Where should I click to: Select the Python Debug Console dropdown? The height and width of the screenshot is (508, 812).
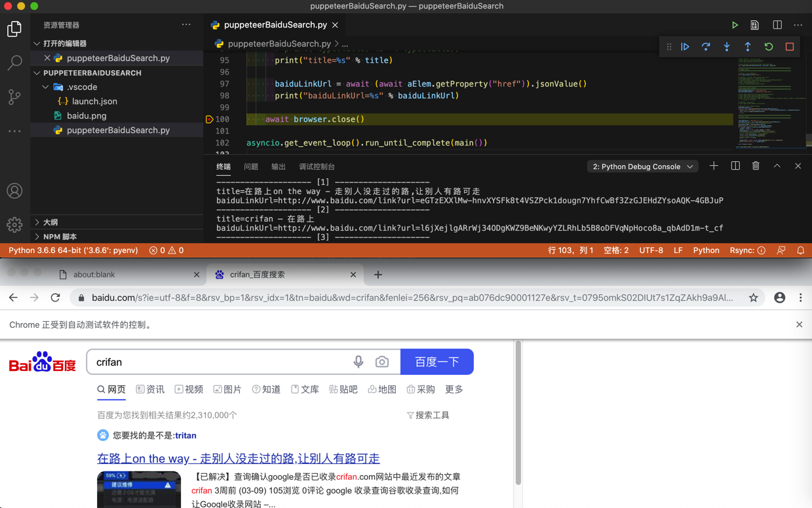point(642,166)
